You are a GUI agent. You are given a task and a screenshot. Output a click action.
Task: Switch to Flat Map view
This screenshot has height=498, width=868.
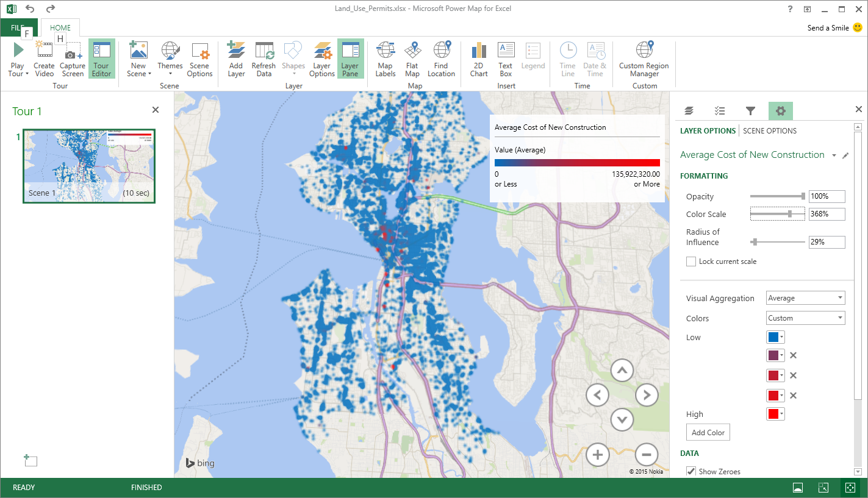(x=412, y=60)
